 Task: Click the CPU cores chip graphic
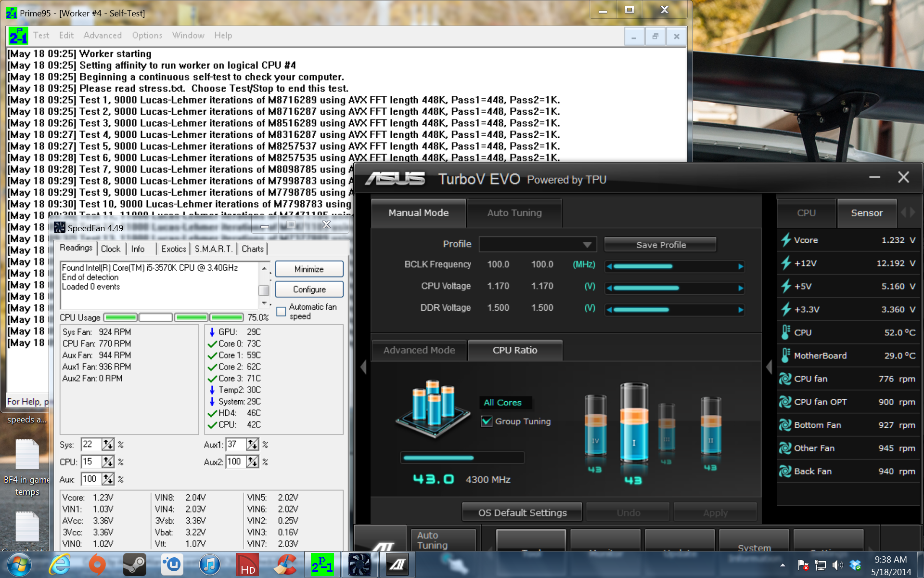point(433,408)
